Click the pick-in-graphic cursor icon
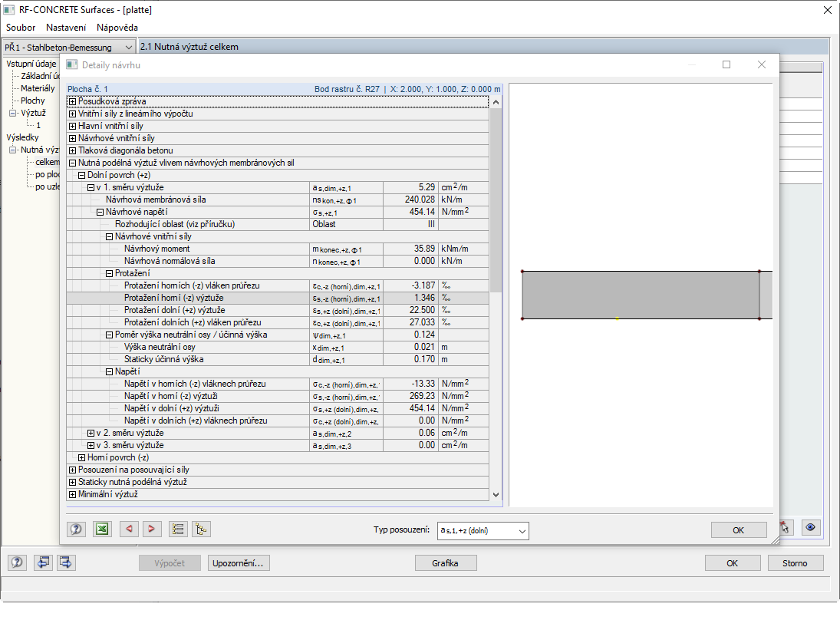The image size is (840, 630). tap(786, 528)
